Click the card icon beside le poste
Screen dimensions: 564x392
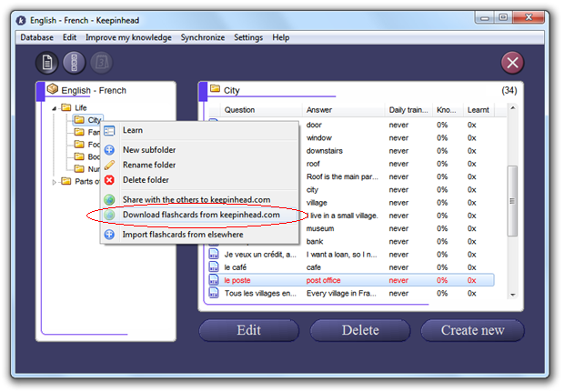click(214, 280)
